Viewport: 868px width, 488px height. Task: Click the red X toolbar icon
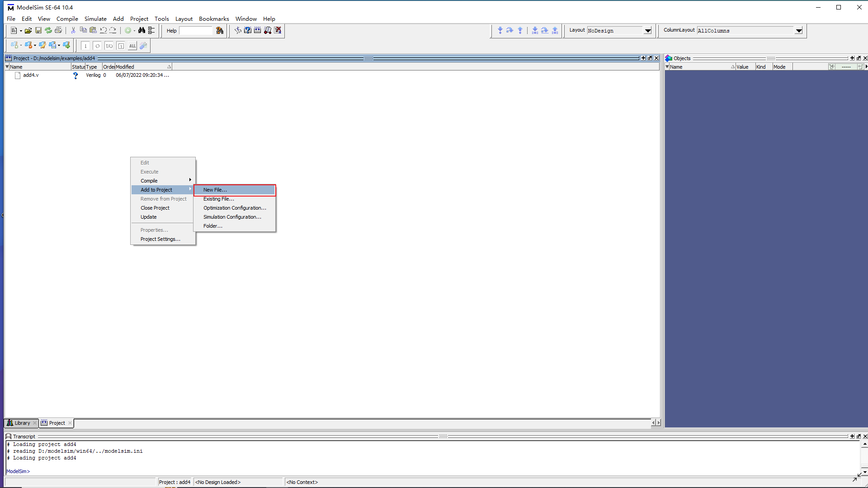[278, 30]
